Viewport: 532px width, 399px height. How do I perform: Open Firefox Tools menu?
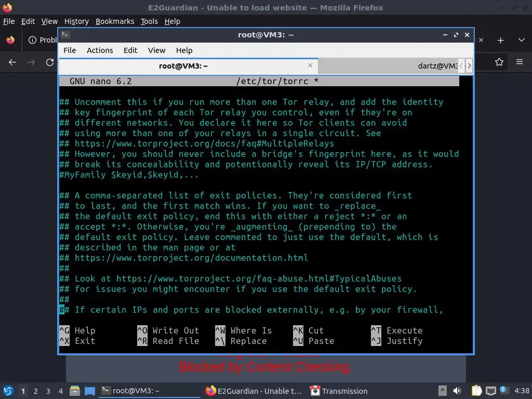(x=149, y=21)
